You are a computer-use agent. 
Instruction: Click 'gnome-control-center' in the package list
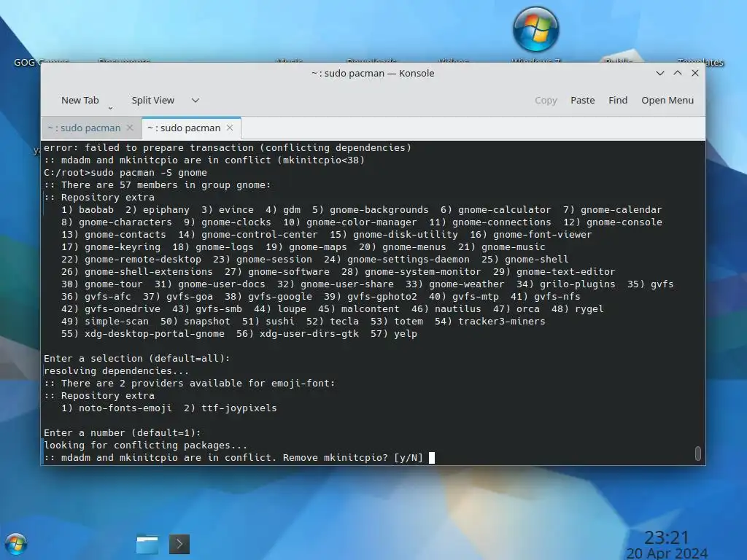click(259, 234)
